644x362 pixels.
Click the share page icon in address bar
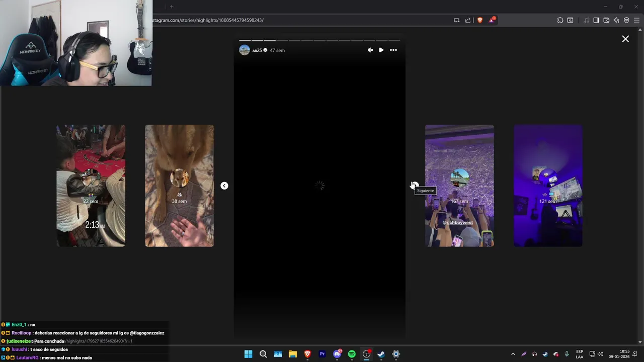point(468,20)
